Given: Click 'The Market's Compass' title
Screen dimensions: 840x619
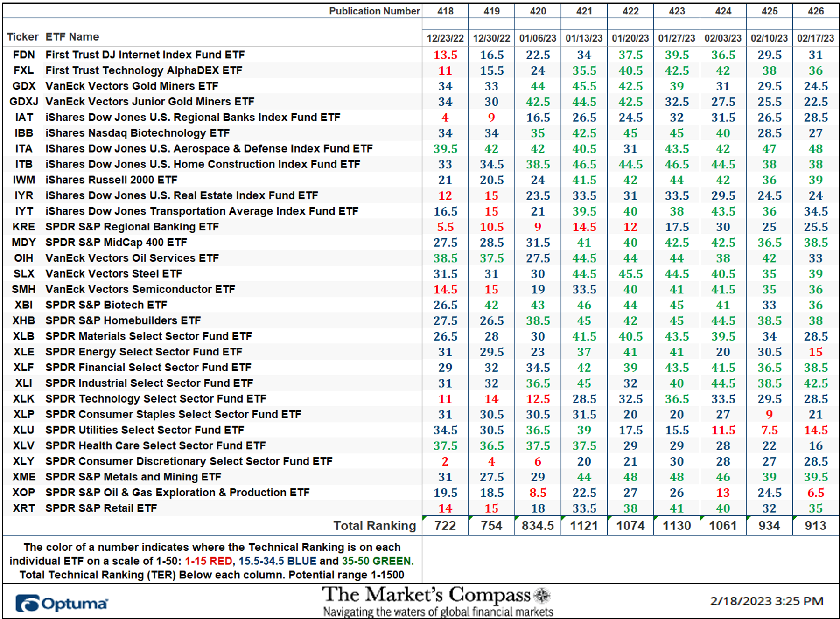Looking at the screenshot, I should pos(427,595).
